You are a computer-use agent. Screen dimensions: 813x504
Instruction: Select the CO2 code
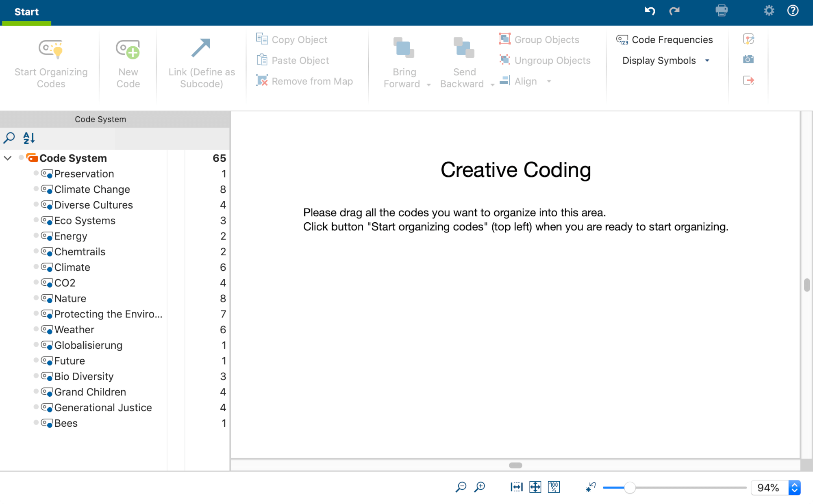pyautogui.click(x=65, y=283)
